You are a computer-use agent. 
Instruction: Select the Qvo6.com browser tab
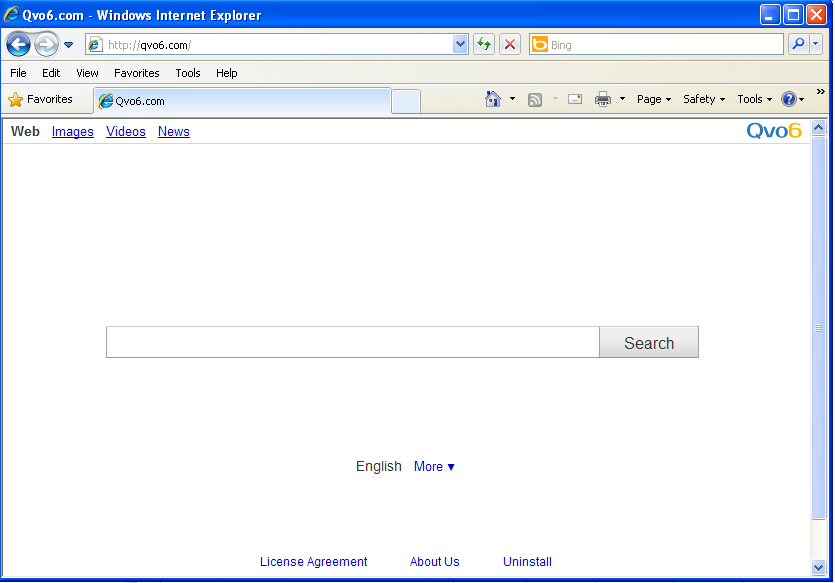coord(242,101)
